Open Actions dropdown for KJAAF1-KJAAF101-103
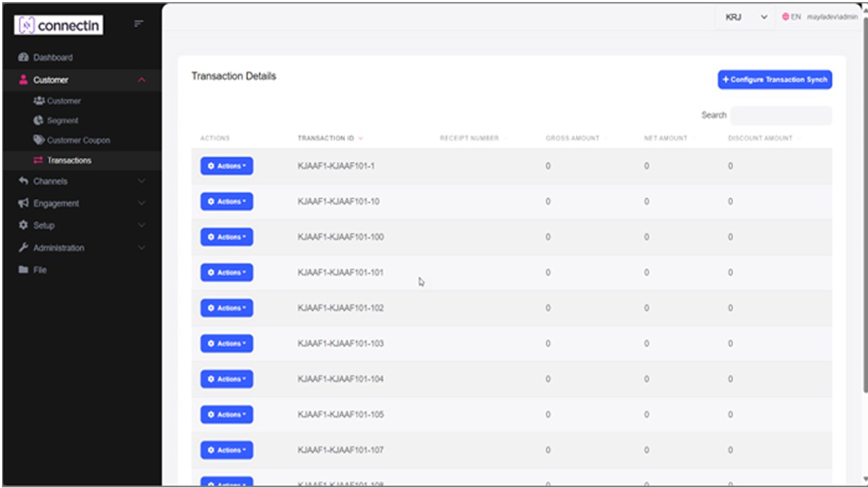The image size is (868, 488). tap(226, 344)
